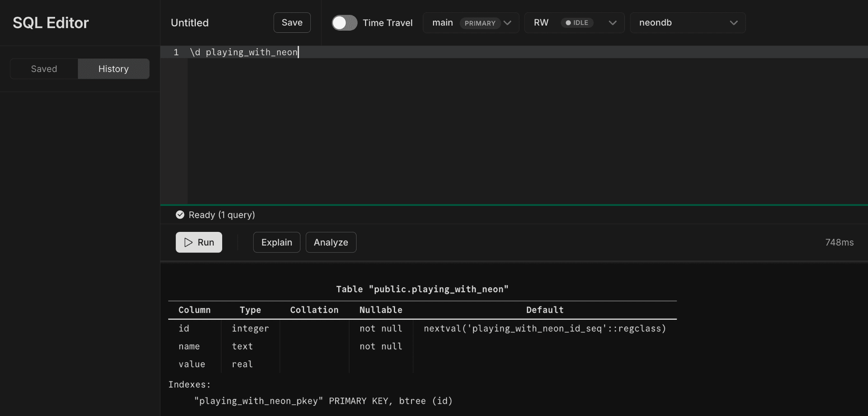The width and height of the screenshot is (868, 416).
Task: Click the Run query play icon
Action: pos(189,242)
